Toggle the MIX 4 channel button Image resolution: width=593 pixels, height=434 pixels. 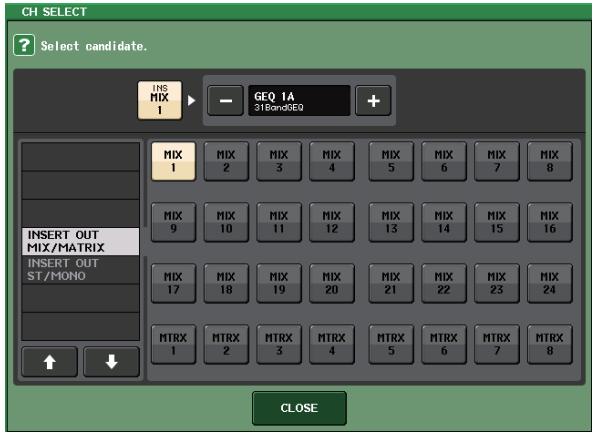pos(332,161)
